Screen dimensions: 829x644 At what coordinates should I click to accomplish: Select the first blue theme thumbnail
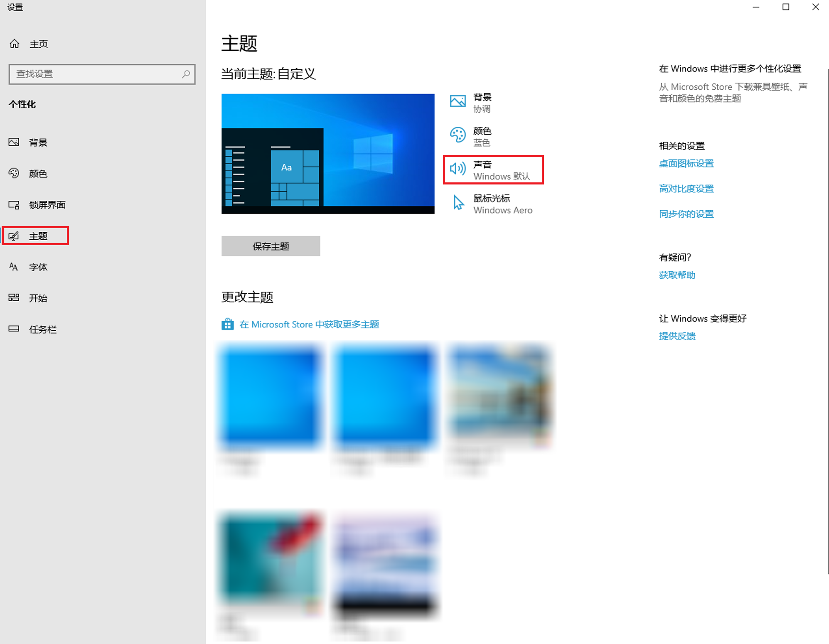(271, 397)
